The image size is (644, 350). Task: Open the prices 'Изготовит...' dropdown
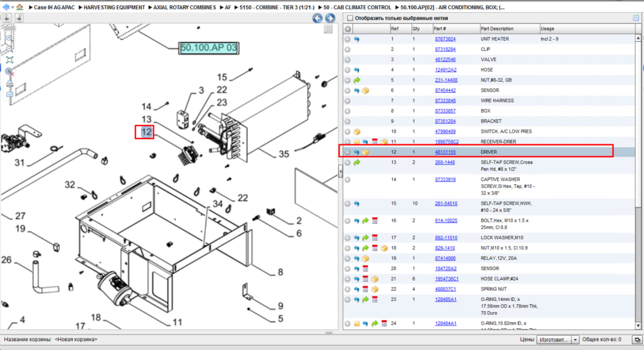(574, 340)
